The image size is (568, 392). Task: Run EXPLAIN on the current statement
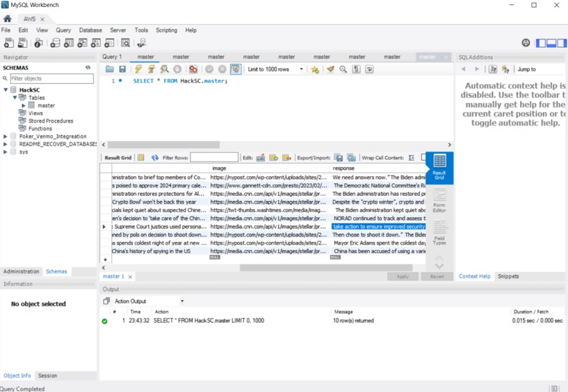[164, 69]
